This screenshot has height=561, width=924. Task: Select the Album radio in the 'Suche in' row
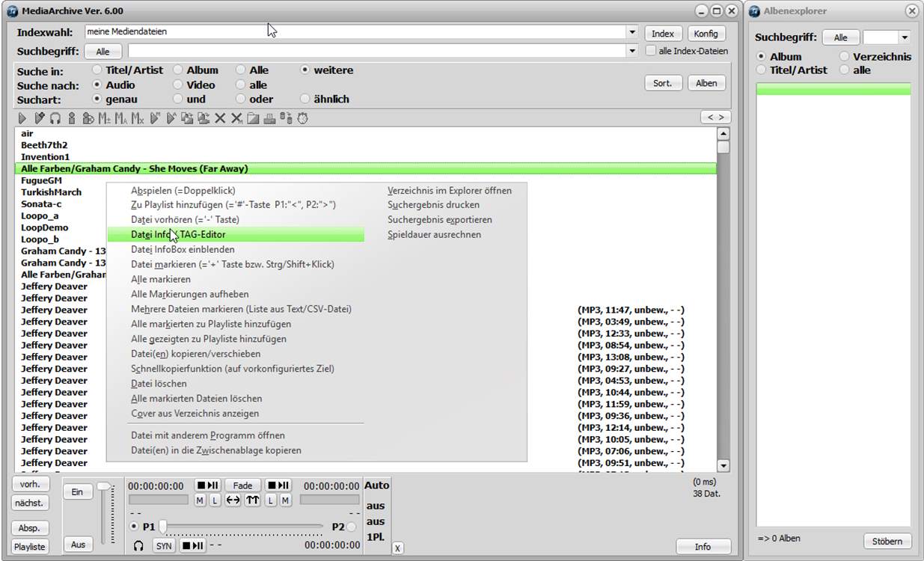pos(178,70)
